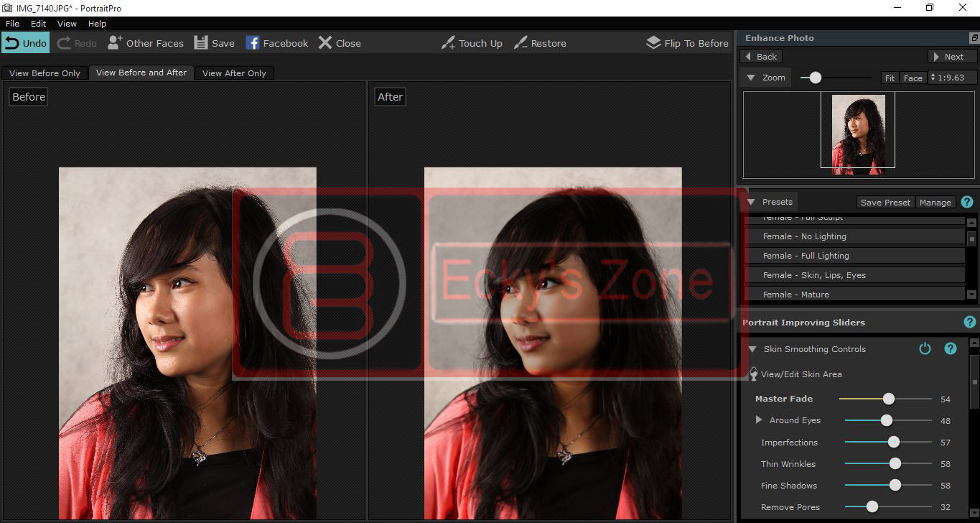The image size is (980, 523).
Task: Click the View/Edit Skin Area label
Action: click(x=801, y=374)
